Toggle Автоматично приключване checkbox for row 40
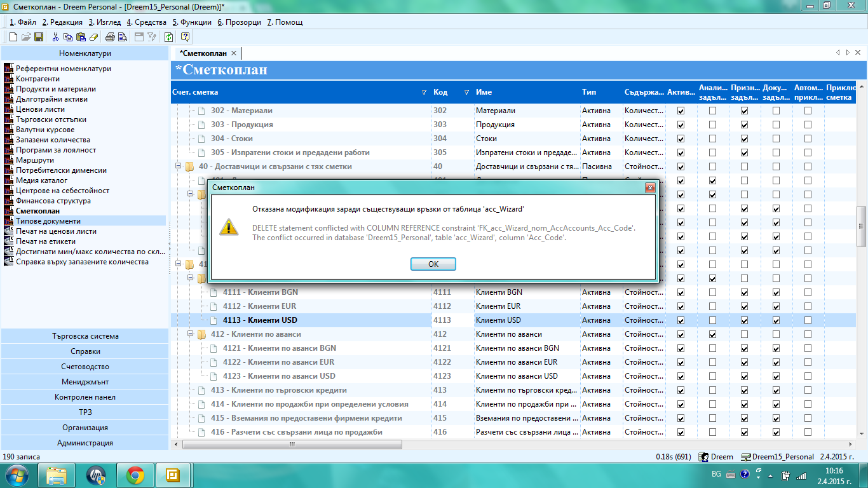868x488 pixels. coord(808,166)
